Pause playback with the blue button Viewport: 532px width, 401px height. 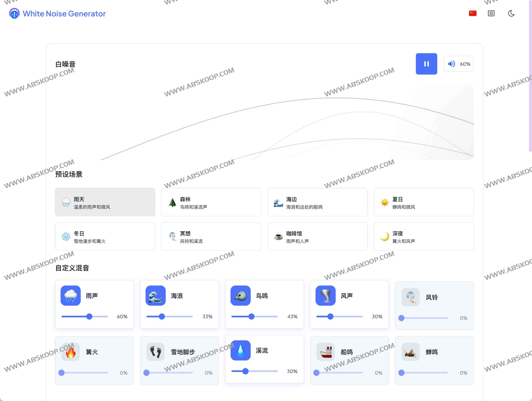426,64
